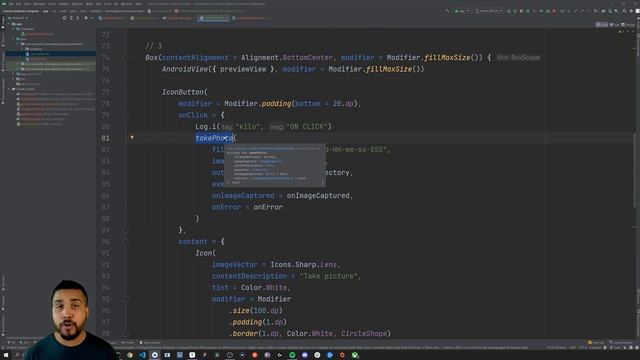Open IDE settings gear in main toolbar
640x360 pixels.
point(631,11)
